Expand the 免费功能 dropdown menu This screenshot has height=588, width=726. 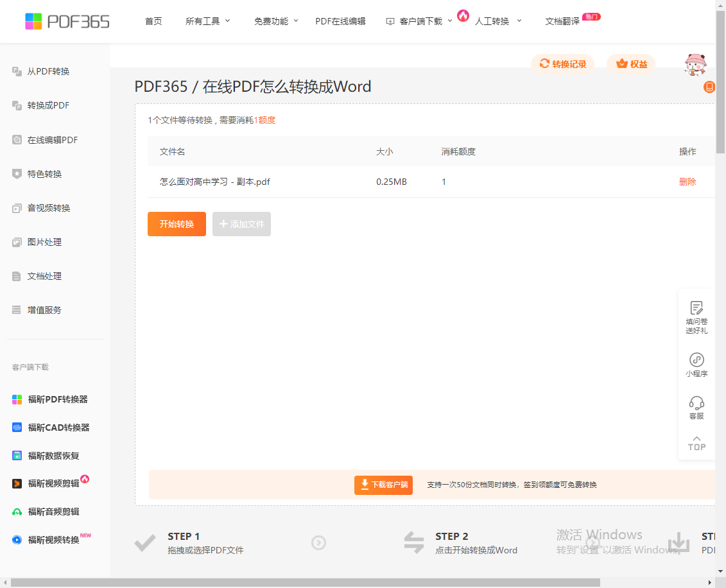click(x=276, y=21)
